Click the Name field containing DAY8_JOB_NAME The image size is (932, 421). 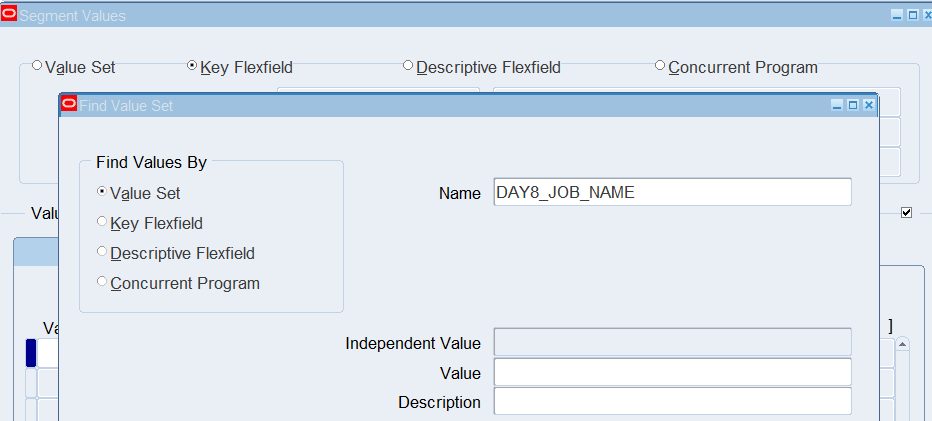coord(672,192)
